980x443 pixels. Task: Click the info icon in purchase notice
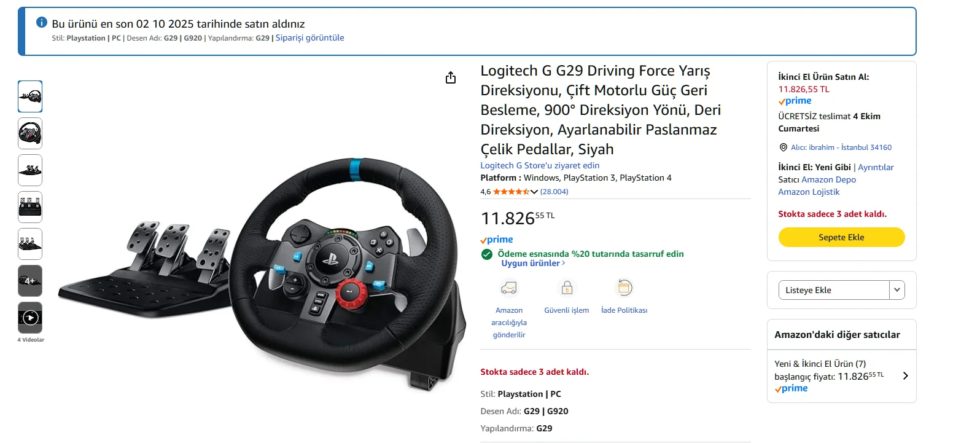coord(42,23)
